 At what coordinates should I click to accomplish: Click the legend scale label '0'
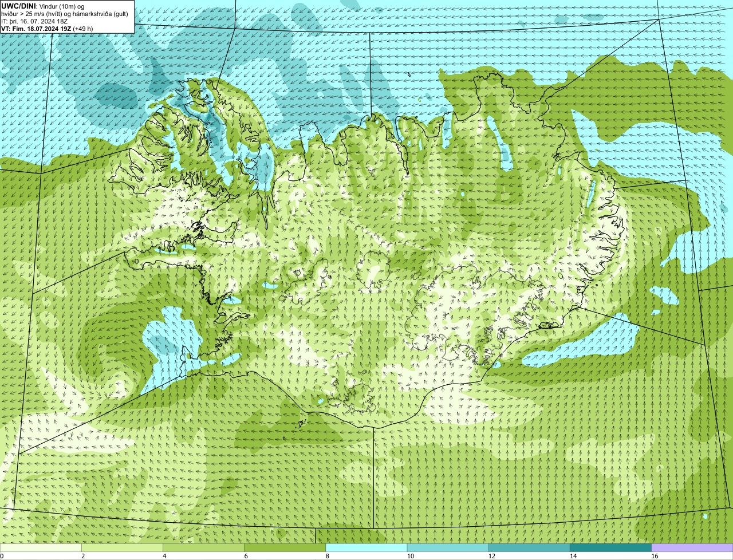tap(2, 556)
